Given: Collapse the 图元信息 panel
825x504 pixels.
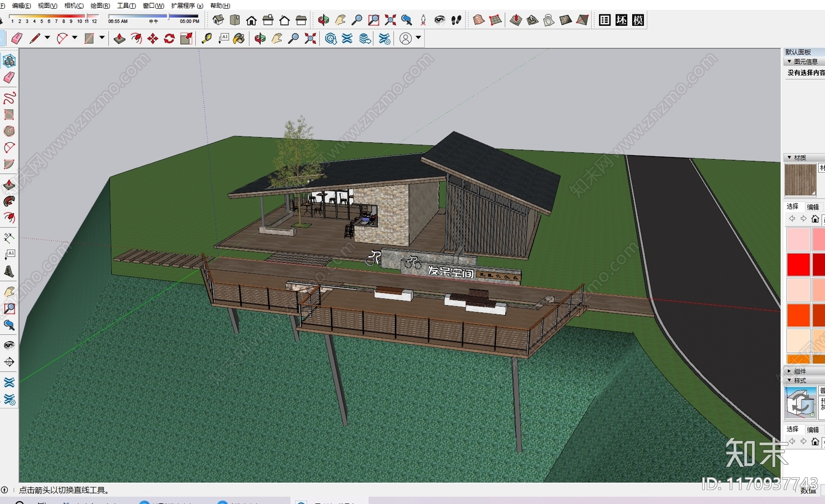Looking at the screenshot, I should click(x=789, y=61).
